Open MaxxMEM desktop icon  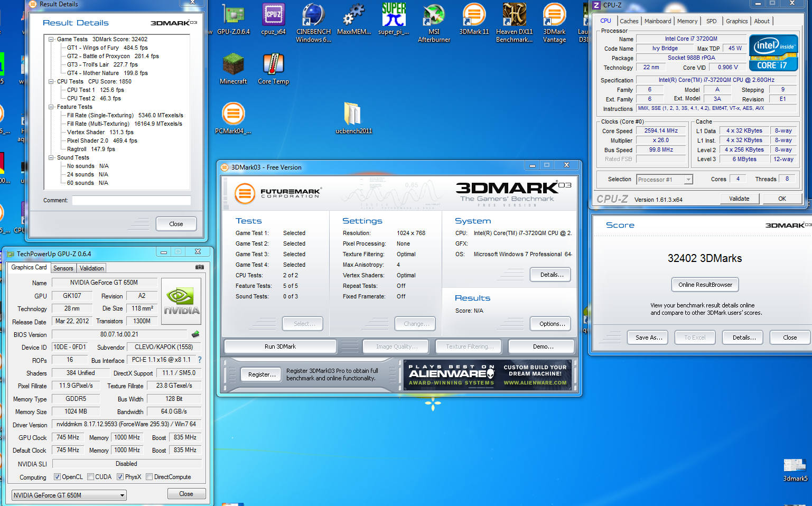pyautogui.click(x=353, y=20)
